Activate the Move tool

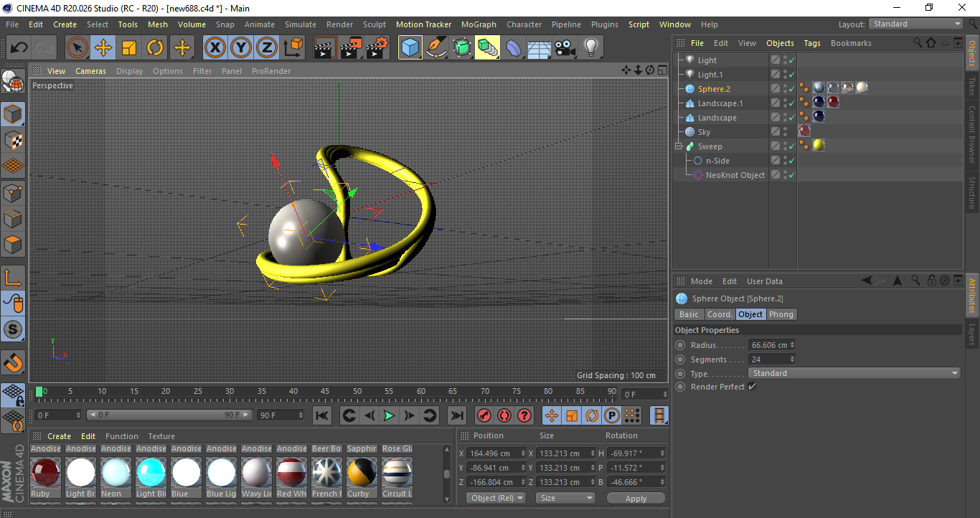coord(103,48)
